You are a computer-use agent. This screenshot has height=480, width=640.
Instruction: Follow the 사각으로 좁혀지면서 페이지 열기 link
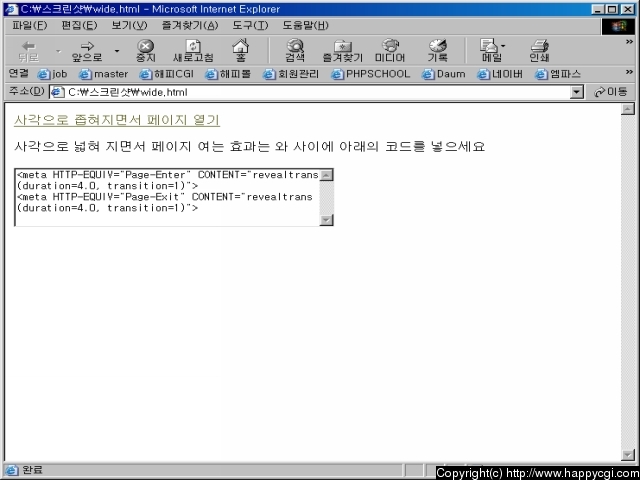click(117, 120)
